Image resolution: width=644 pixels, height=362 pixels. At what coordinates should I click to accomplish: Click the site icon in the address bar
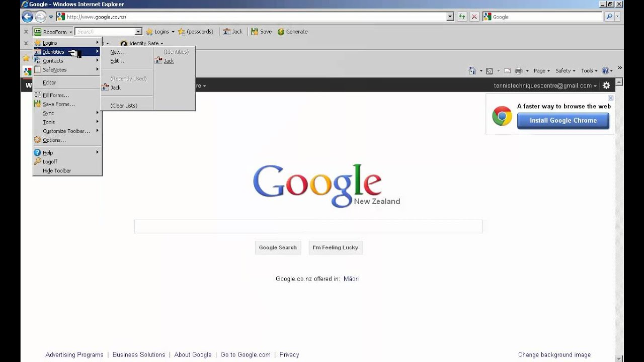click(61, 17)
